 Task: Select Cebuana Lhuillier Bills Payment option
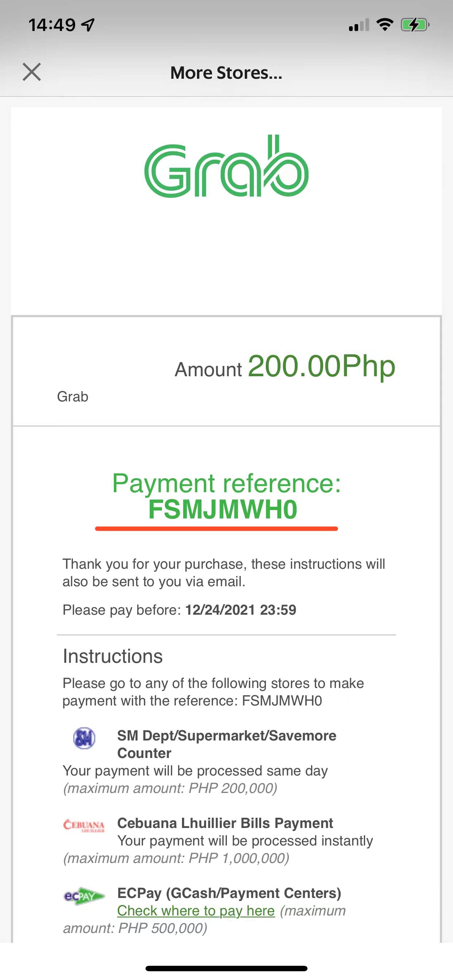(x=225, y=823)
